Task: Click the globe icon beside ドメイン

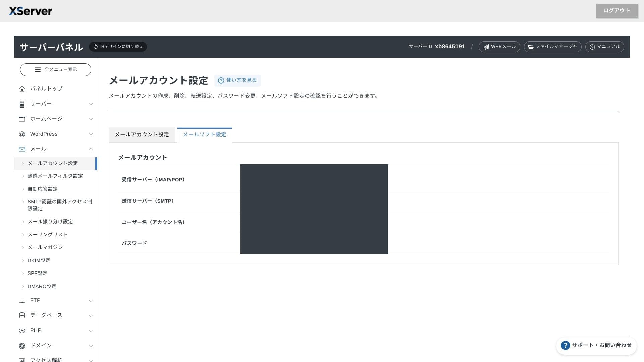Action: (22, 346)
